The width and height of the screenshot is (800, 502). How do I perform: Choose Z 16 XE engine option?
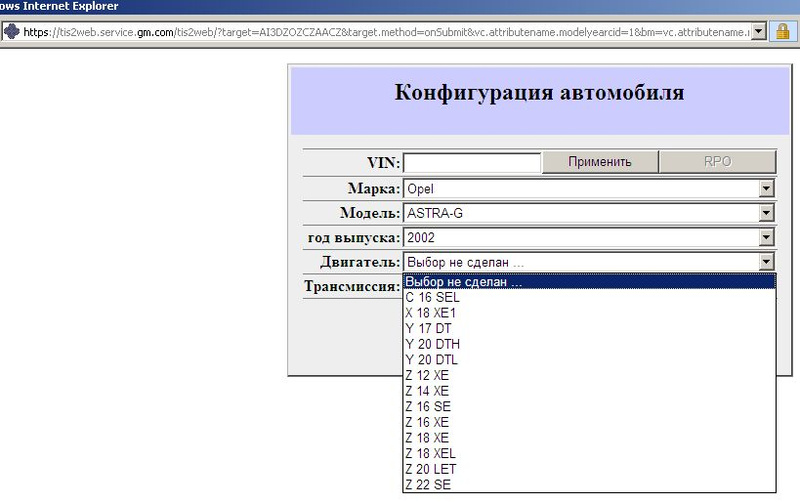tap(589, 422)
